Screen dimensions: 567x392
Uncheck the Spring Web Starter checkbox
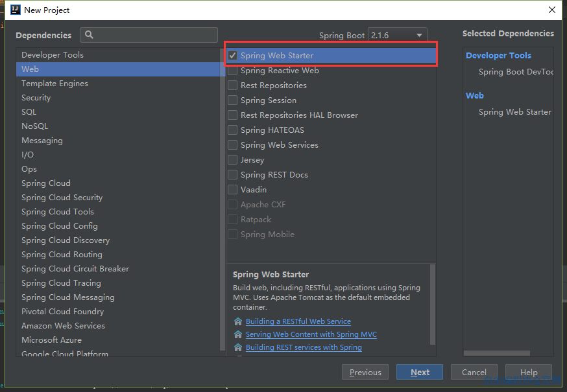tap(232, 56)
